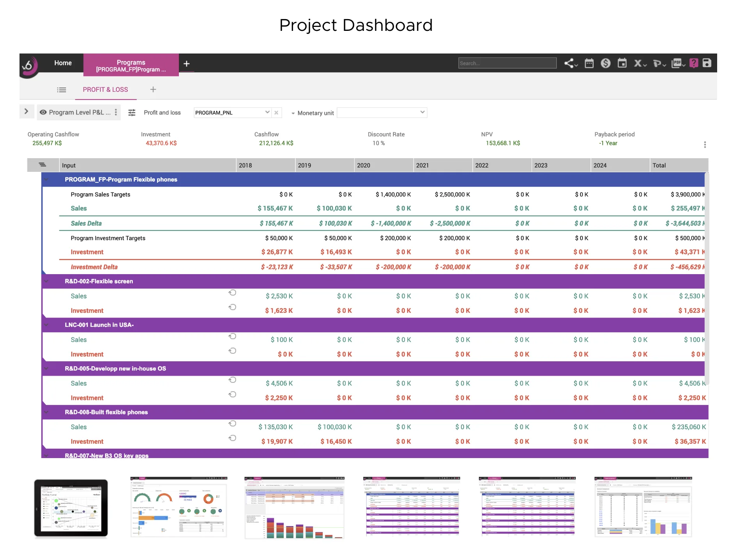Collapse PROGRAM_FP-Program Flexible phones group
Screen dimensions: 732x560
pyautogui.click(x=46, y=180)
